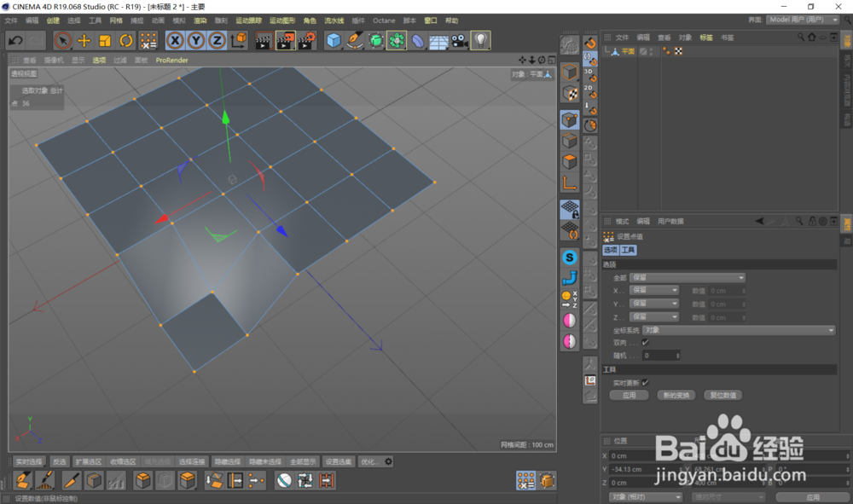Screen dimensions: 853x504
Task: Click the make editable icon in left palette
Action: tap(570, 44)
